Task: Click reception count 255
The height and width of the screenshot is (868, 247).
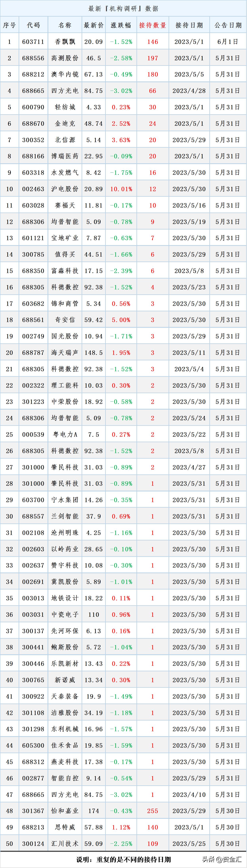Action: click(x=153, y=811)
